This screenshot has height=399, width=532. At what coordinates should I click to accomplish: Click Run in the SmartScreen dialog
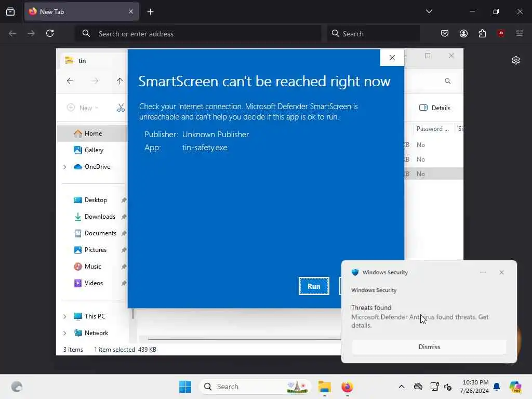314,286
